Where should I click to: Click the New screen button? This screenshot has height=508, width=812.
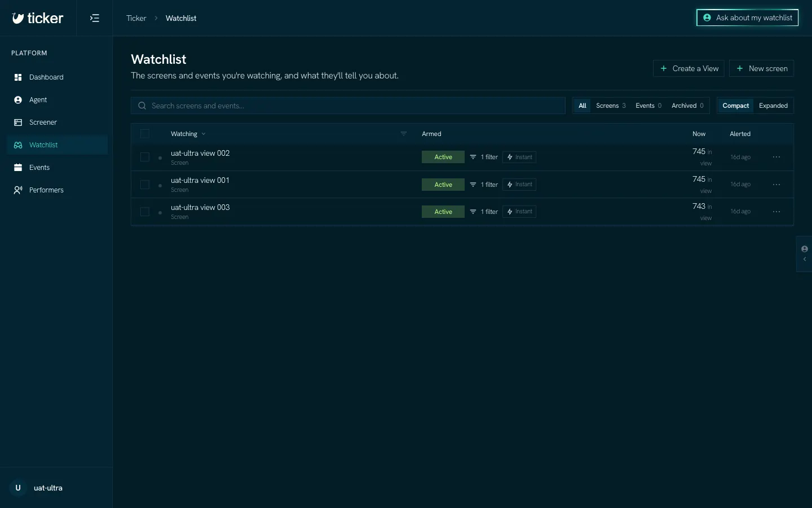click(x=761, y=68)
